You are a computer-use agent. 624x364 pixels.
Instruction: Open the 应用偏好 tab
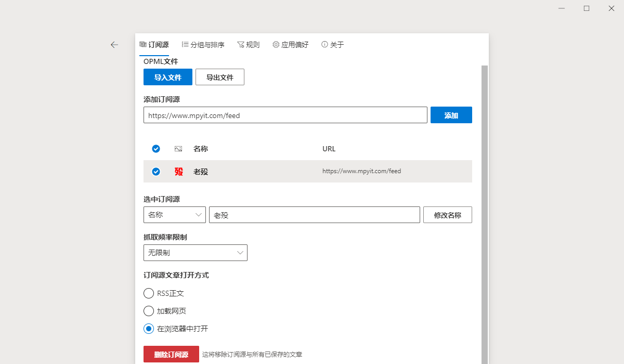coord(291,45)
